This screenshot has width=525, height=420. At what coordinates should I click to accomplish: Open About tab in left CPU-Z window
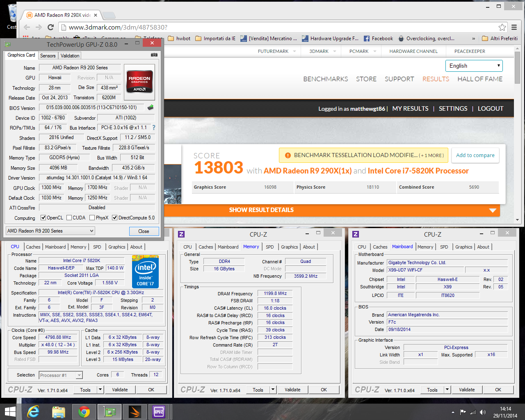click(x=136, y=247)
